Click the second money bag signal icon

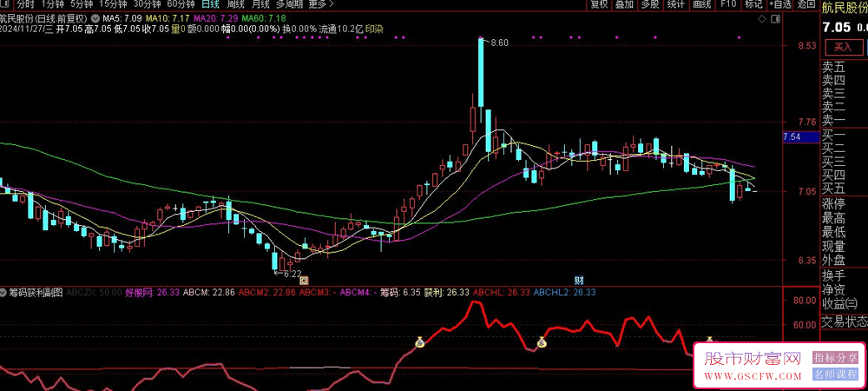[x=542, y=343]
